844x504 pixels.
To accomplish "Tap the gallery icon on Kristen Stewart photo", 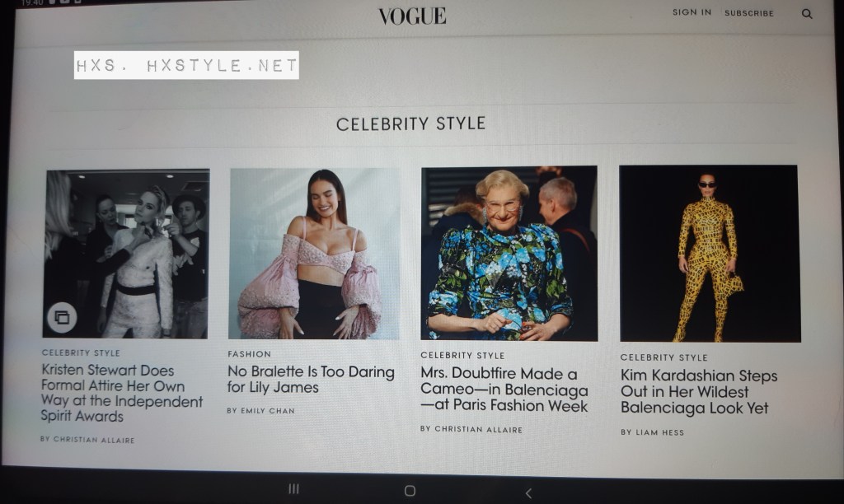I will (62, 317).
